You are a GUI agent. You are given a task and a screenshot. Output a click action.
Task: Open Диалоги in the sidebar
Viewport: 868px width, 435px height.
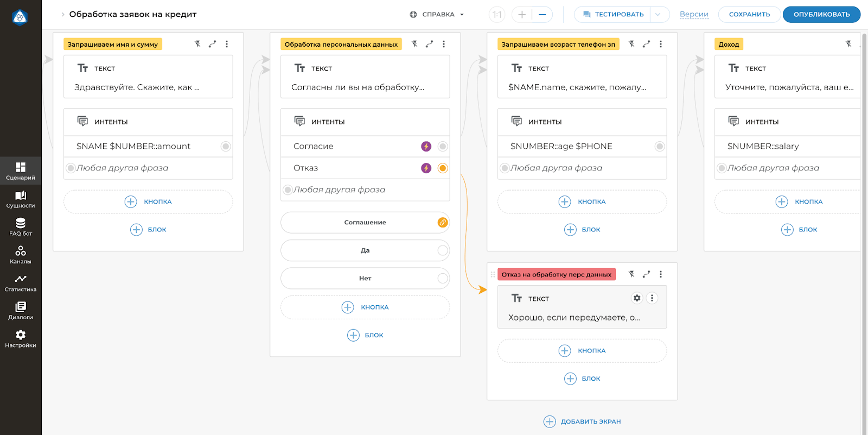pos(21,311)
